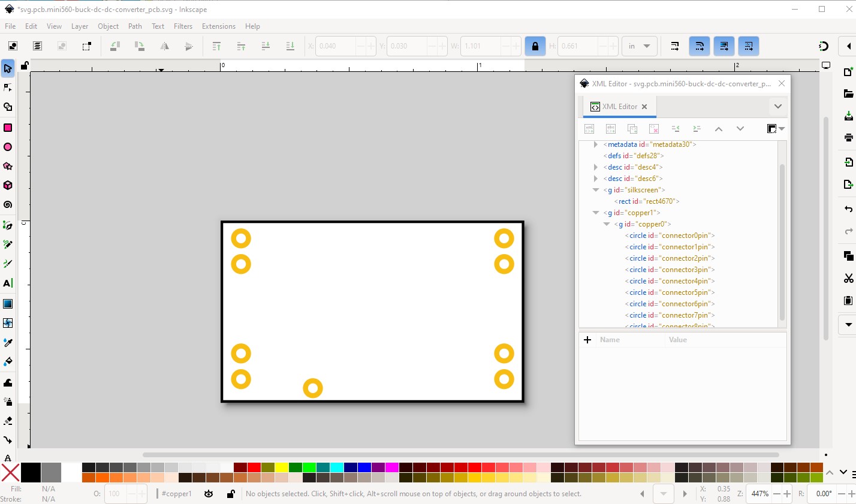This screenshot has height=504, width=856.
Task: Open the units dropdown showing 'in'
Action: 639,46
